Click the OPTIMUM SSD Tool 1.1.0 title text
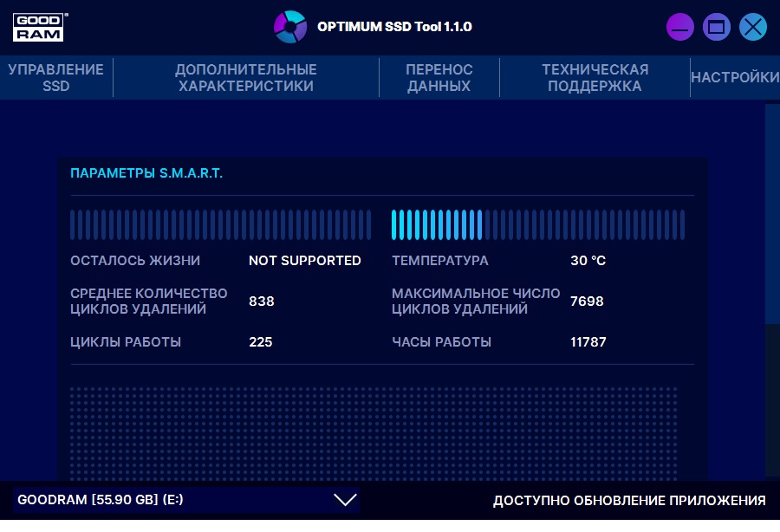 [394, 27]
